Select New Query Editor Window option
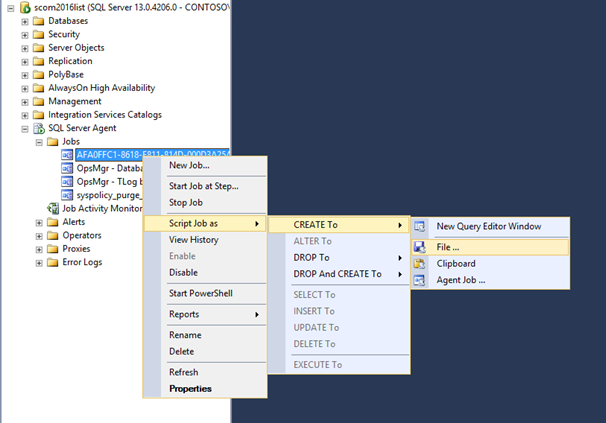The width and height of the screenshot is (606, 423). (x=490, y=227)
